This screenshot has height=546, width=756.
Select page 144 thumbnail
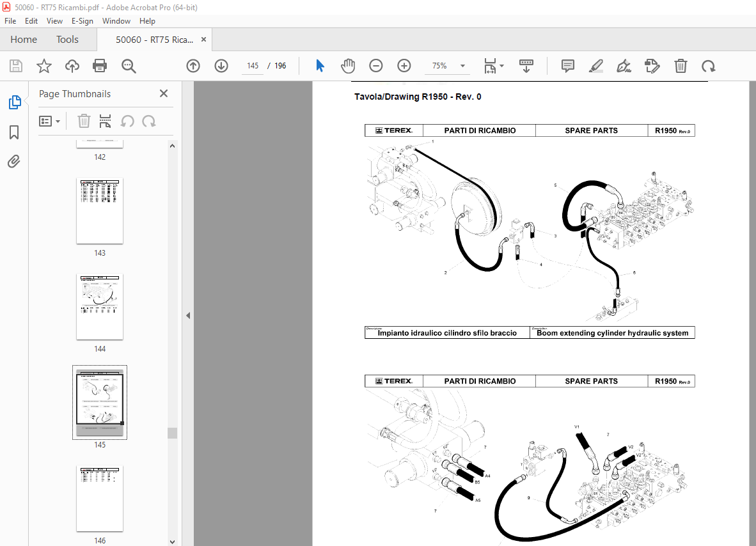[100, 307]
